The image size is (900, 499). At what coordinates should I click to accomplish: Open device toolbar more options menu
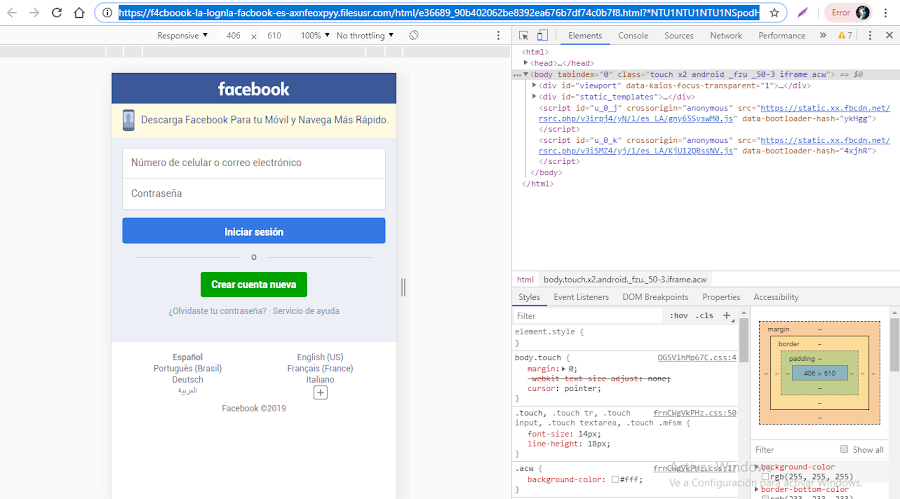tap(498, 35)
